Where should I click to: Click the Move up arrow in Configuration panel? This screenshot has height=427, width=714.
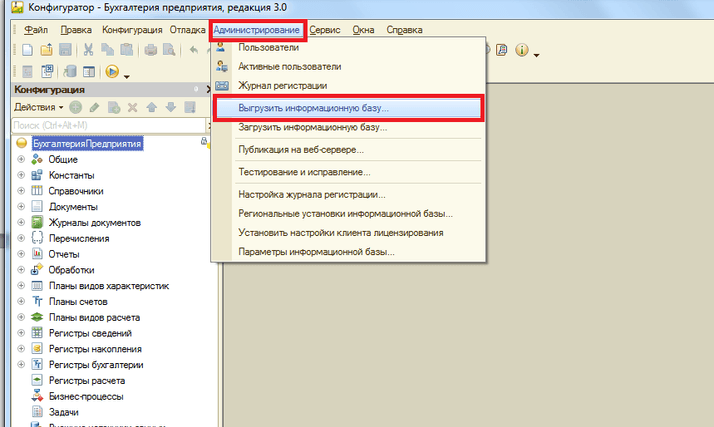tap(150, 107)
